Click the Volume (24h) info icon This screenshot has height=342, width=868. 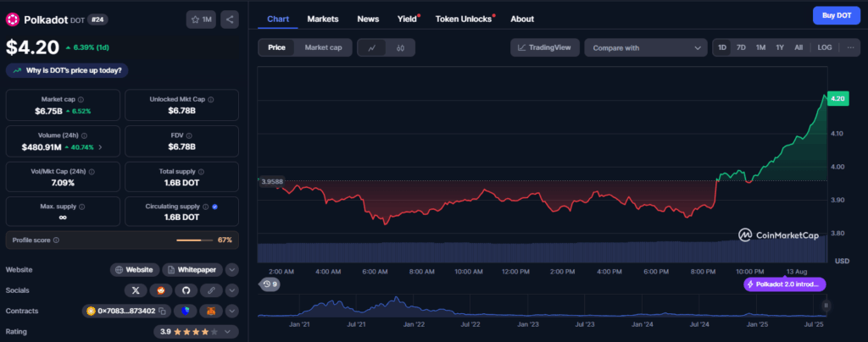84,135
